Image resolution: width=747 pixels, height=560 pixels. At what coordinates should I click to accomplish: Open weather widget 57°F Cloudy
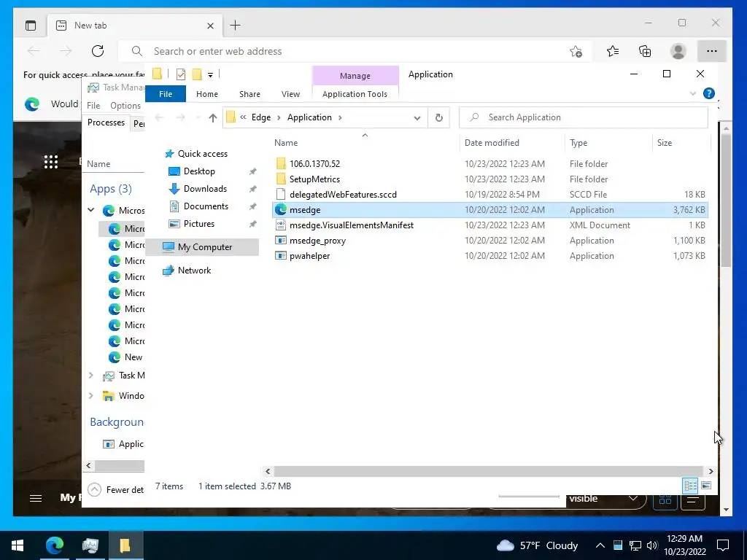[x=537, y=545]
